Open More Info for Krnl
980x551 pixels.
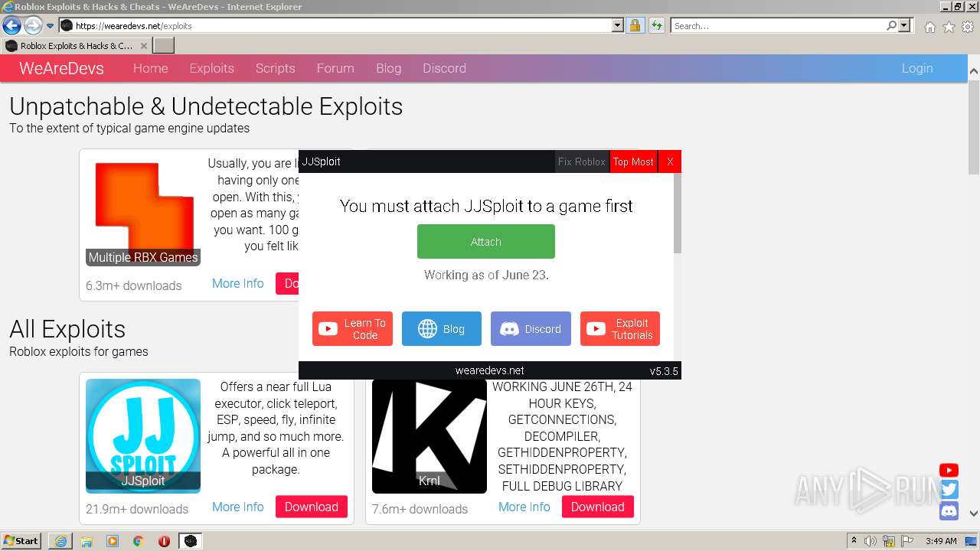coord(524,507)
